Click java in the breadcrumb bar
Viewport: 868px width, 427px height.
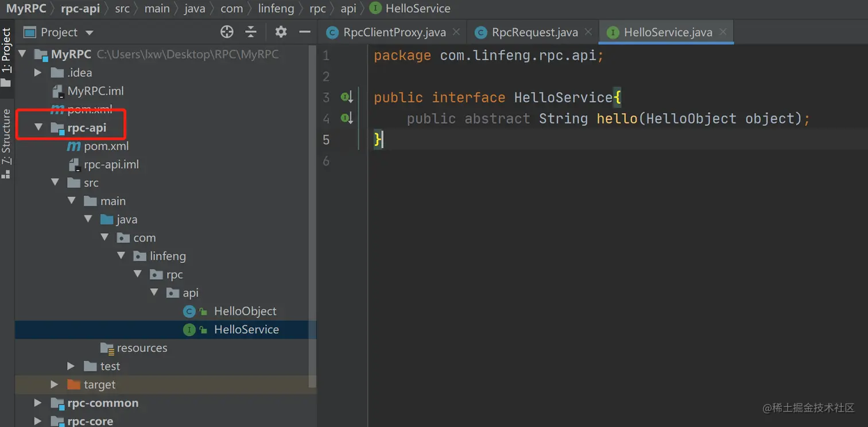(195, 9)
